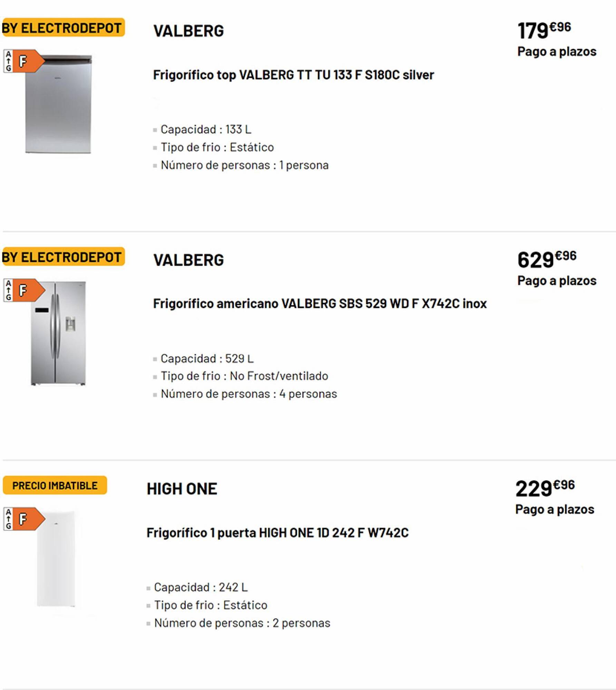This screenshot has height=690, width=616.
Task: Click Pago a plazos under the 179€96 price
Action: (557, 52)
